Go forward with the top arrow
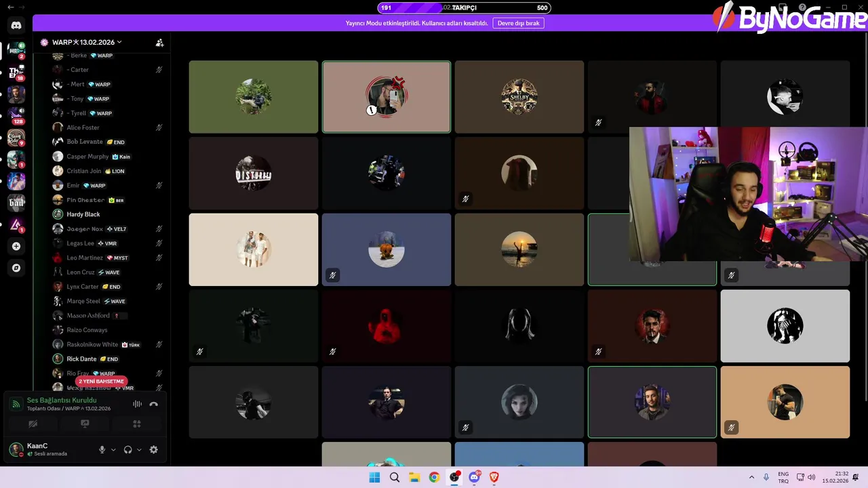The image size is (868, 488). click(22, 7)
